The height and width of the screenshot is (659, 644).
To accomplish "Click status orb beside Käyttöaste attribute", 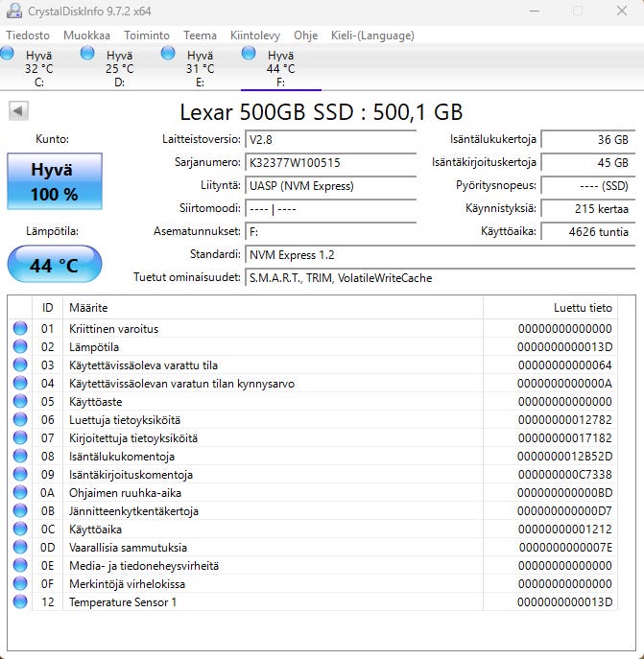I will pos(20,402).
